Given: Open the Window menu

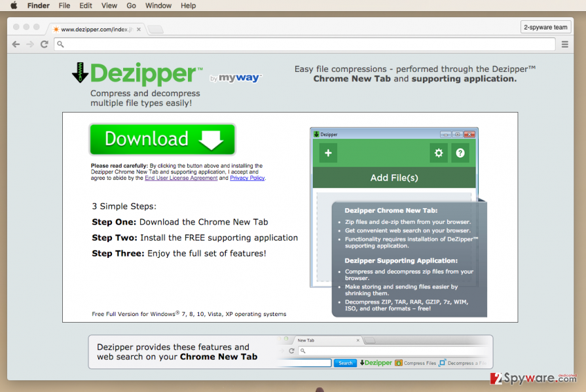Looking at the screenshot, I should pyautogui.click(x=158, y=6).
